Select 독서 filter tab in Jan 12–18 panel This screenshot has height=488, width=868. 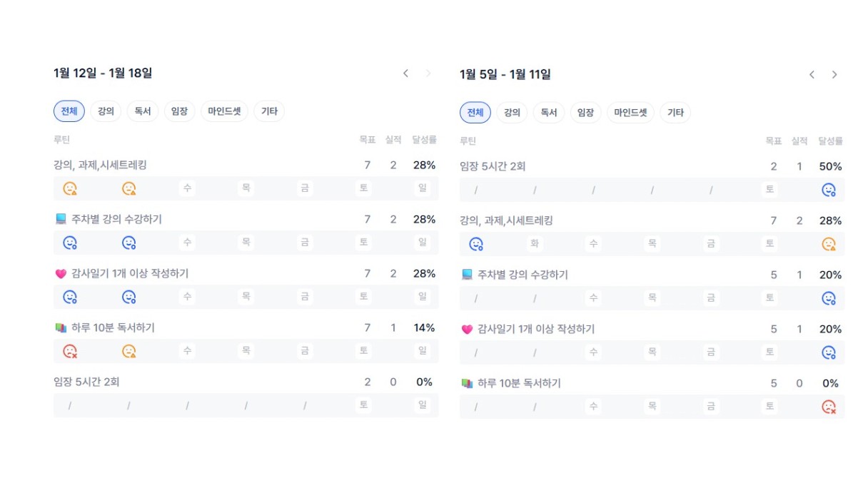[x=143, y=111]
